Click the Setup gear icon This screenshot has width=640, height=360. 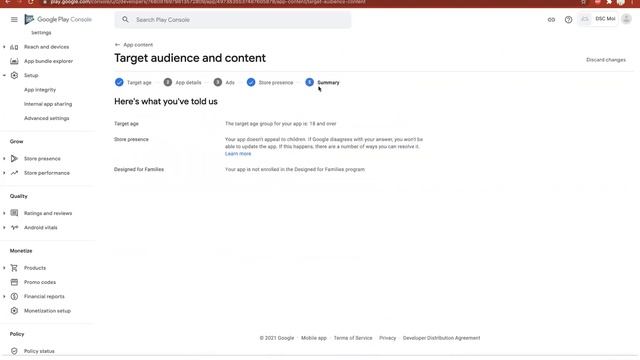click(14, 76)
